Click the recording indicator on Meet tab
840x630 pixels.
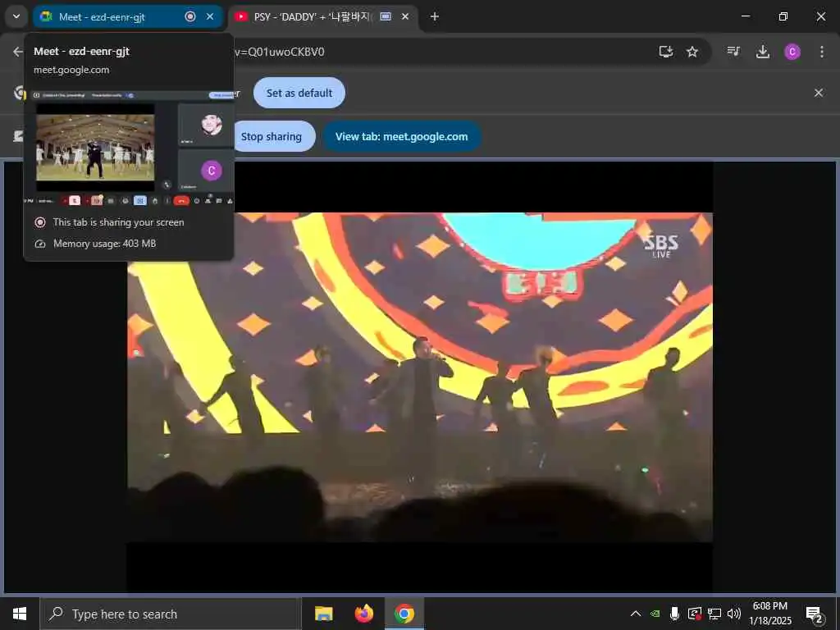coord(190,16)
